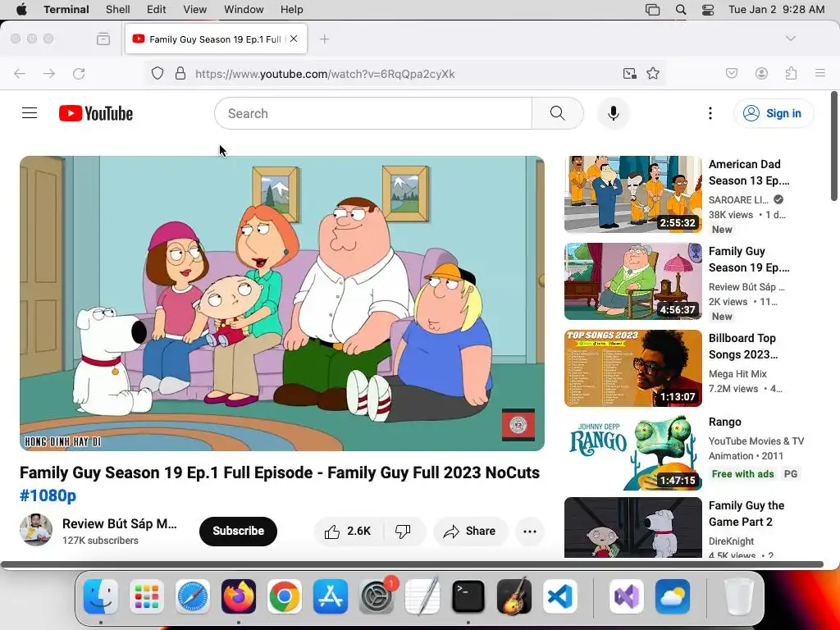
Task: Dislike the video with thumbs down
Action: coord(403,531)
